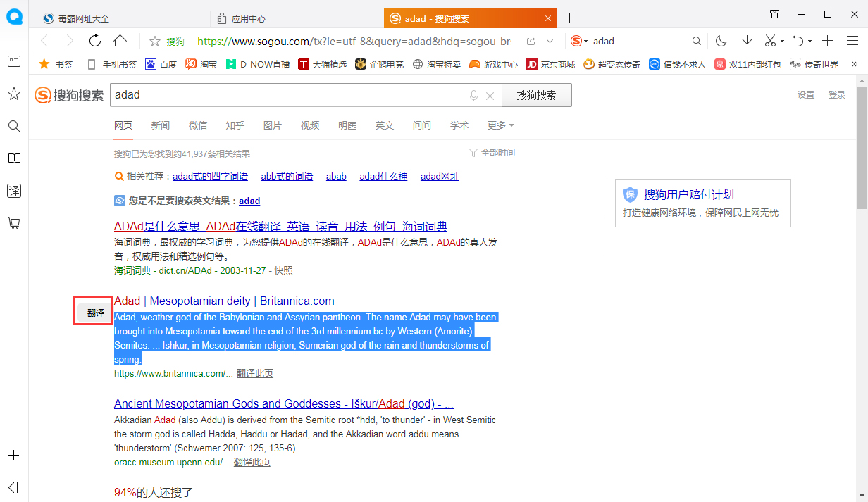Open the scissors screenshot tool
This screenshot has width=868, height=502.
[x=770, y=41]
